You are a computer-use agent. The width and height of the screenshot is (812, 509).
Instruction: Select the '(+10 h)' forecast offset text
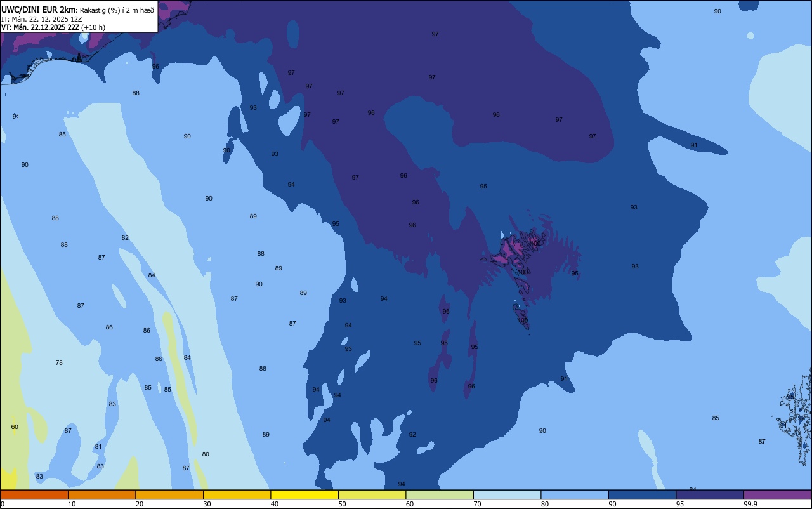[x=93, y=27]
